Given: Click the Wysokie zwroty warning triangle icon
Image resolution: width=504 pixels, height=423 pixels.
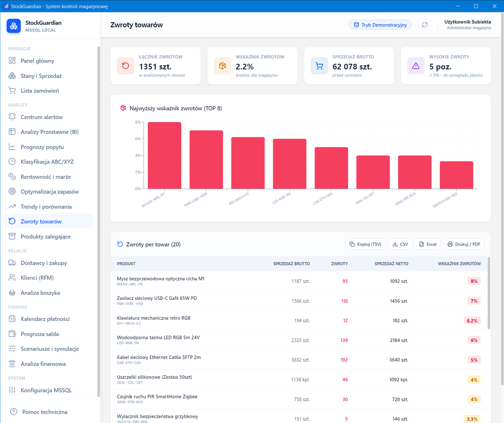Looking at the screenshot, I should pyautogui.click(x=416, y=66).
